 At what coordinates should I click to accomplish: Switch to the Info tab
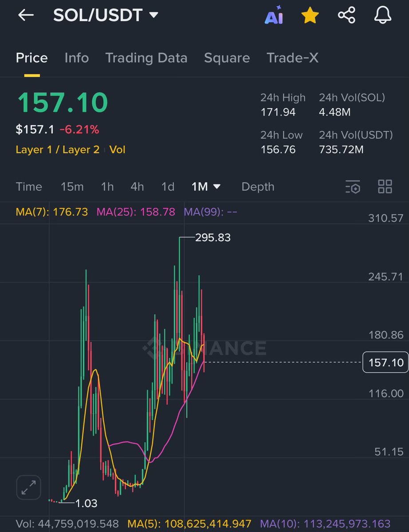[77, 58]
